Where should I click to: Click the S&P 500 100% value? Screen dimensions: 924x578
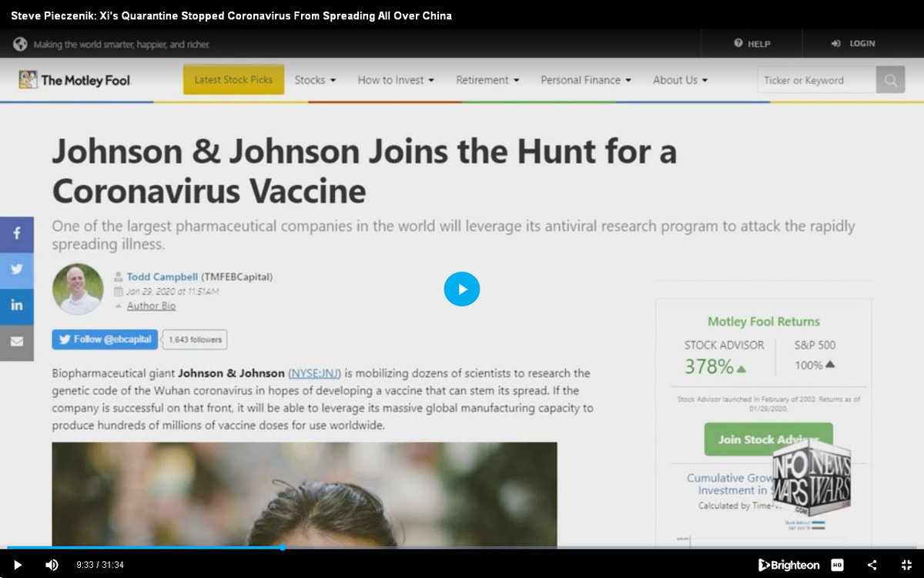click(x=815, y=365)
